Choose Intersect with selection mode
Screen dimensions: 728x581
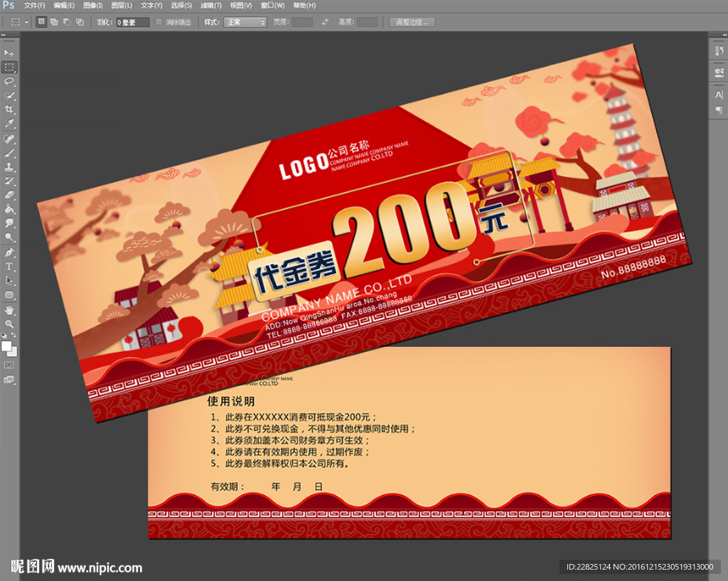(80, 22)
